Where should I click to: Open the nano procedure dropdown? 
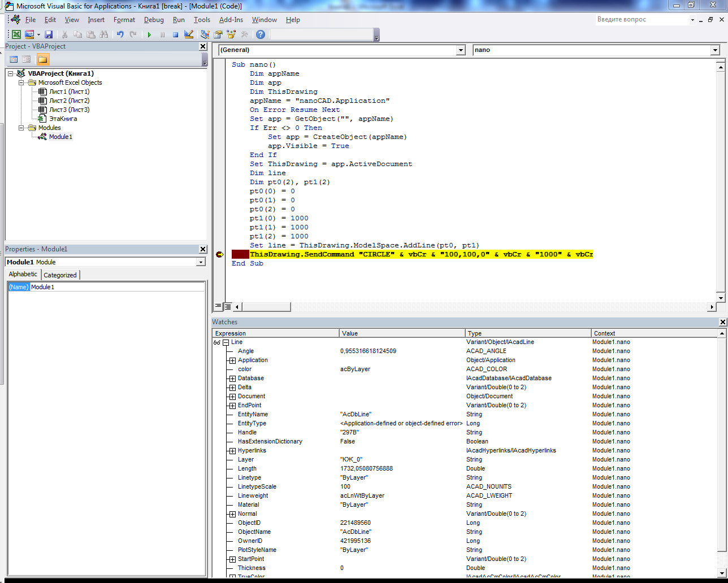coord(715,50)
